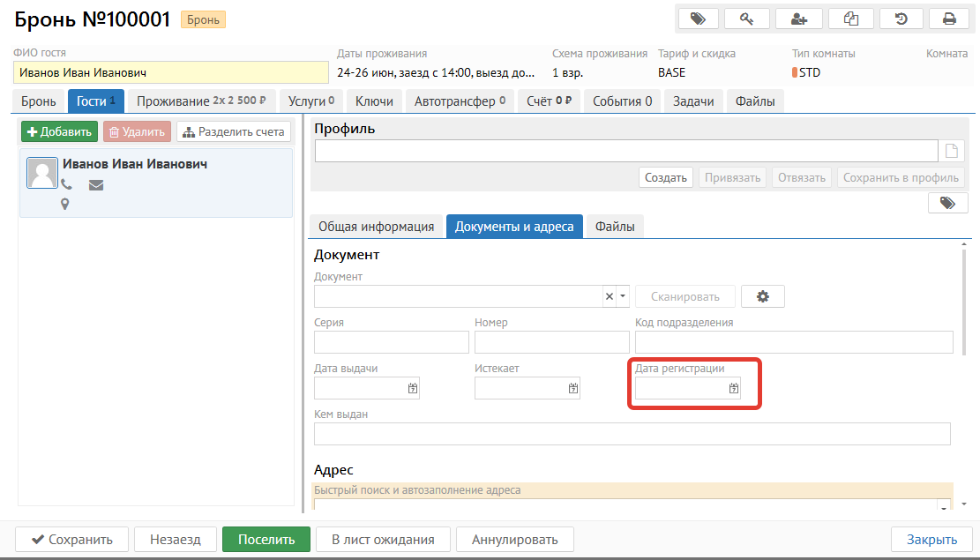Click the add guest person-plus icon

point(799,19)
